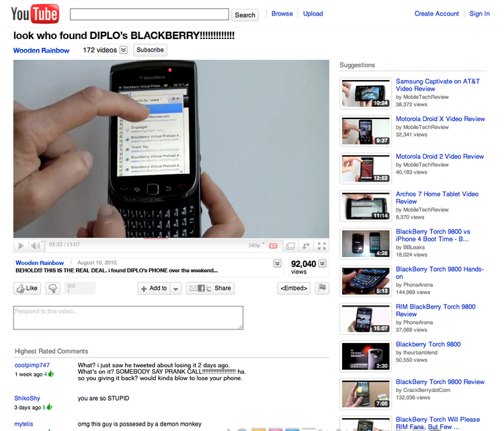Click the theurbanblend Blackberry Torch 9800 thumbnail
The image size is (504, 431).
(x=366, y=356)
